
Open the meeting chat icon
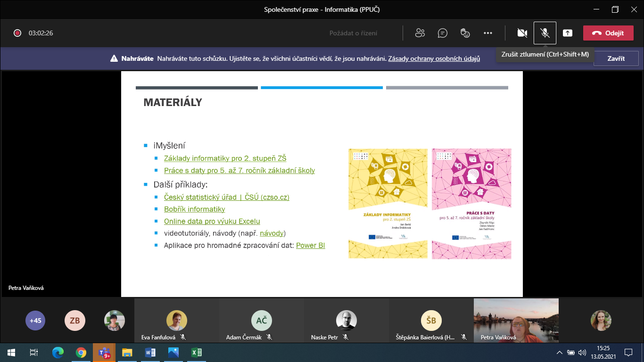point(442,33)
